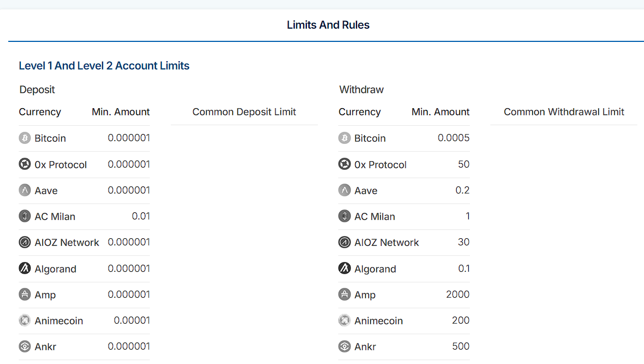This screenshot has height=364, width=644.
Task: Click the AIOZ Network icon under Withdraw
Action: coord(344,242)
